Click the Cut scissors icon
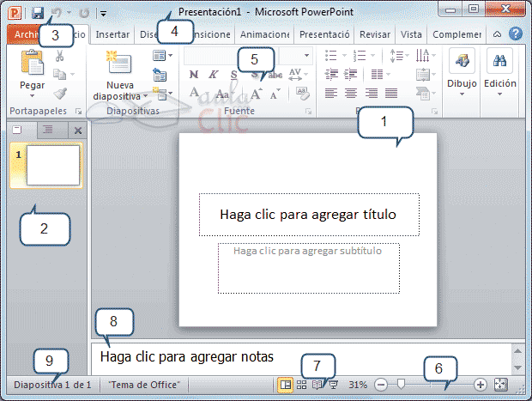The image size is (532, 401). pyautogui.click(x=60, y=56)
